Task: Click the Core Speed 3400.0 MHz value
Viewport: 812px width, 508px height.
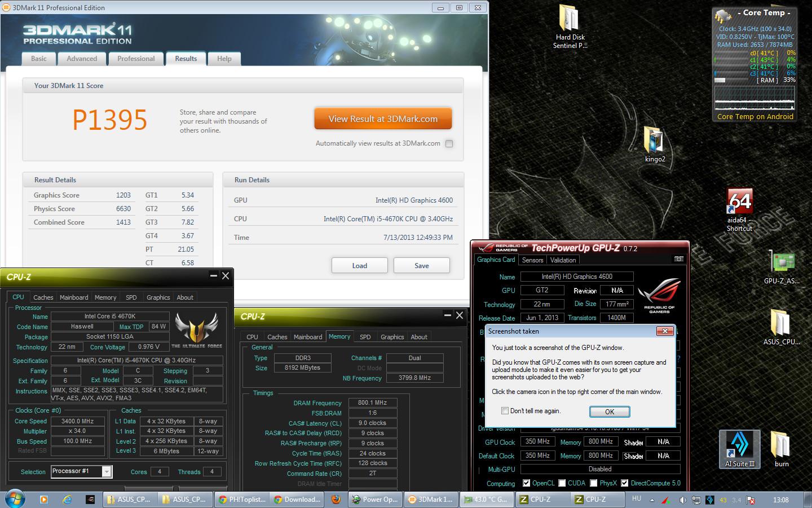Action: coord(77,421)
